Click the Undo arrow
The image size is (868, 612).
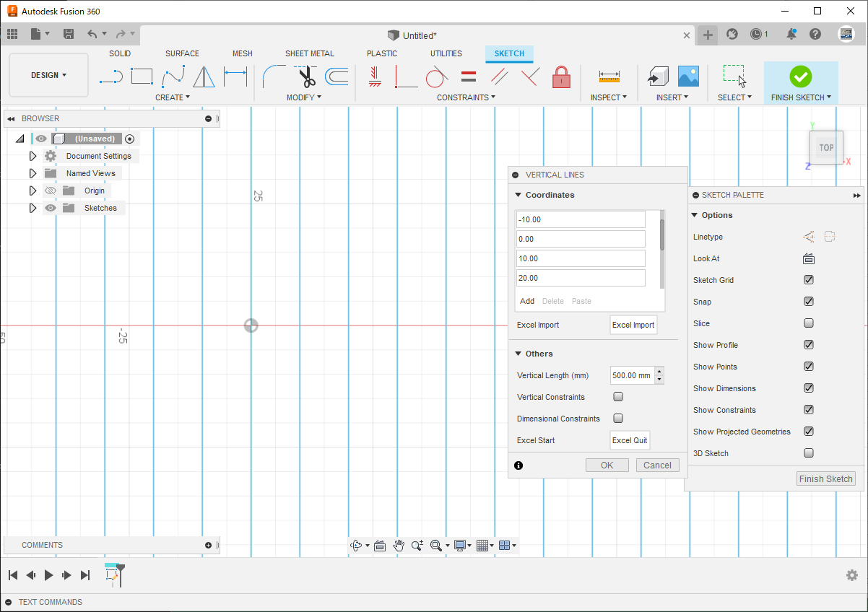pyautogui.click(x=92, y=34)
